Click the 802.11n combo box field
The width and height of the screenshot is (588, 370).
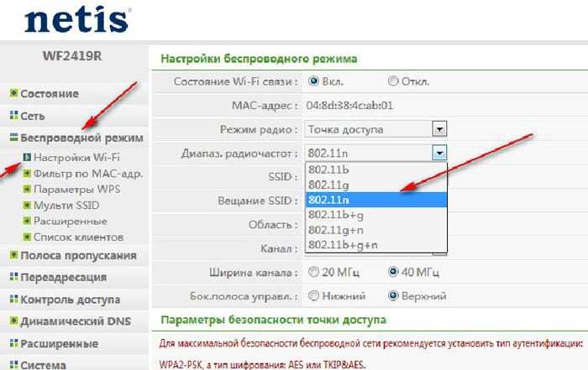click(375, 154)
